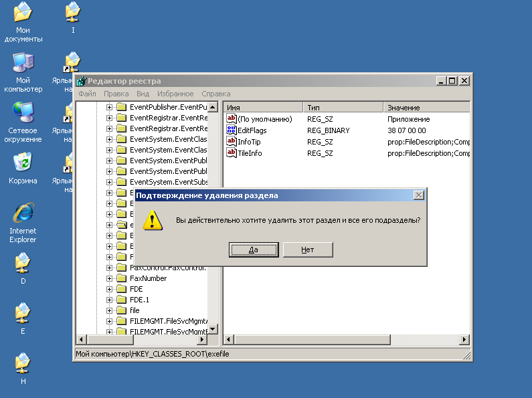Expand the EventPublisher.EventPu key node
This screenshot has height=398, width=532.
click(x=110, y=107)
